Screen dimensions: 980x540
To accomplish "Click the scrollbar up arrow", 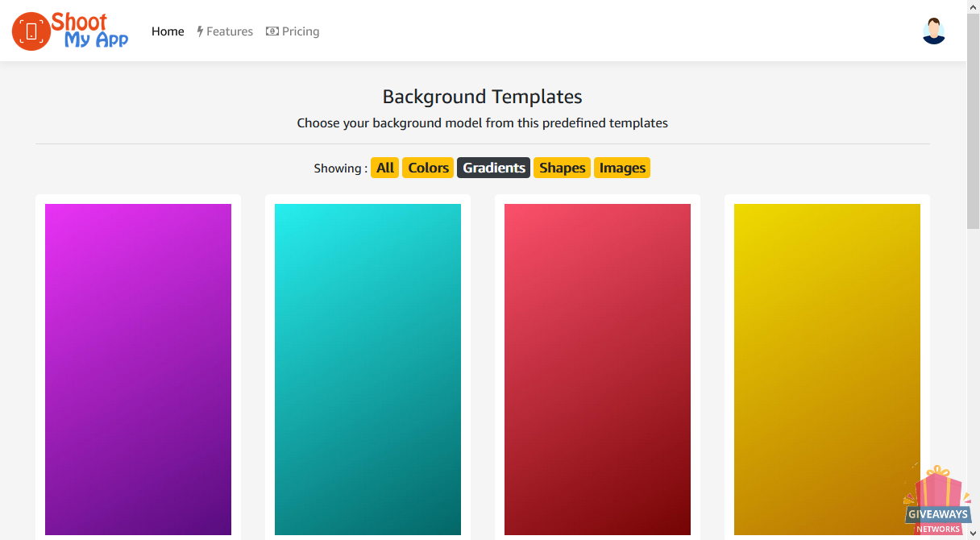I will tap(974, 6).
